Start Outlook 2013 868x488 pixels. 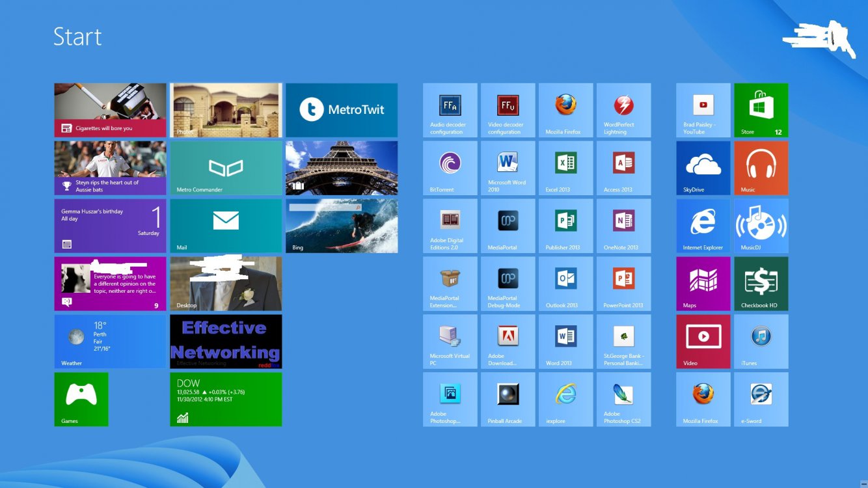[565, 284]
